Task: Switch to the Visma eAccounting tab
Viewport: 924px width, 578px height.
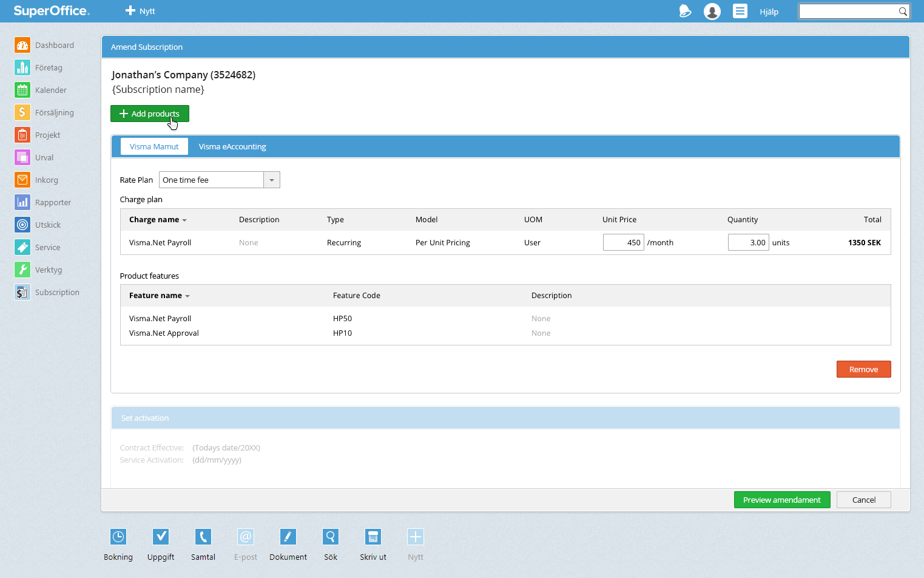Action: click(232, 146)
